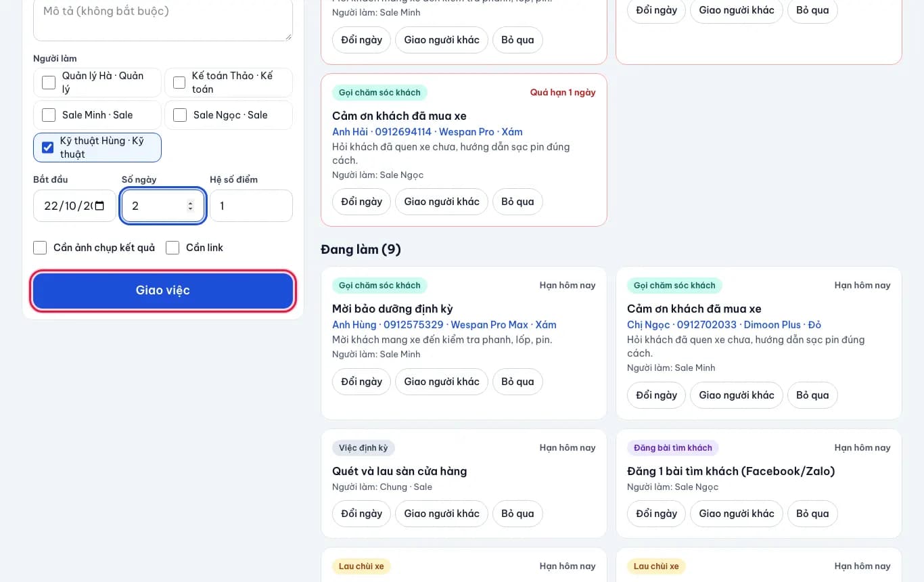Click Đổi ngày on Anh Hùng's card

pos(361,382)
